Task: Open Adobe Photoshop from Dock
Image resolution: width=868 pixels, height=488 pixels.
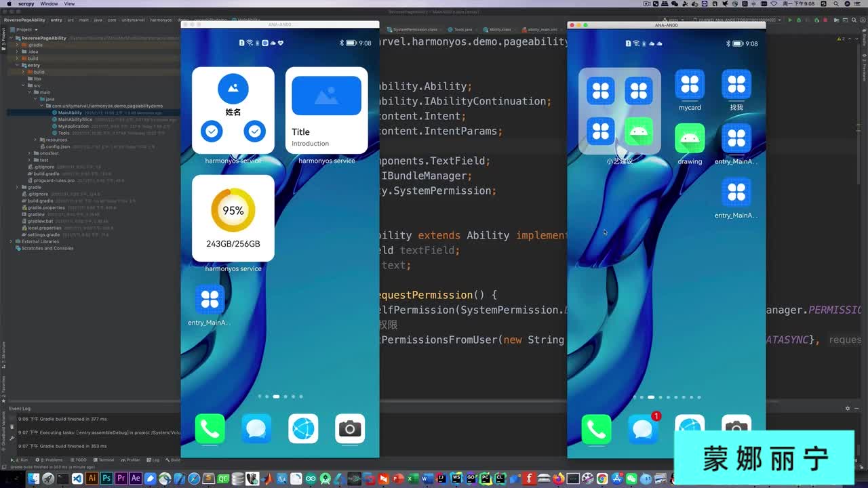Action: coord(106,479)
